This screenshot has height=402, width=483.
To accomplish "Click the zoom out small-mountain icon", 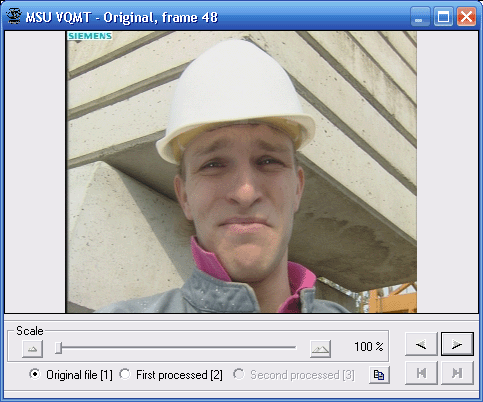I will point(32,349).
